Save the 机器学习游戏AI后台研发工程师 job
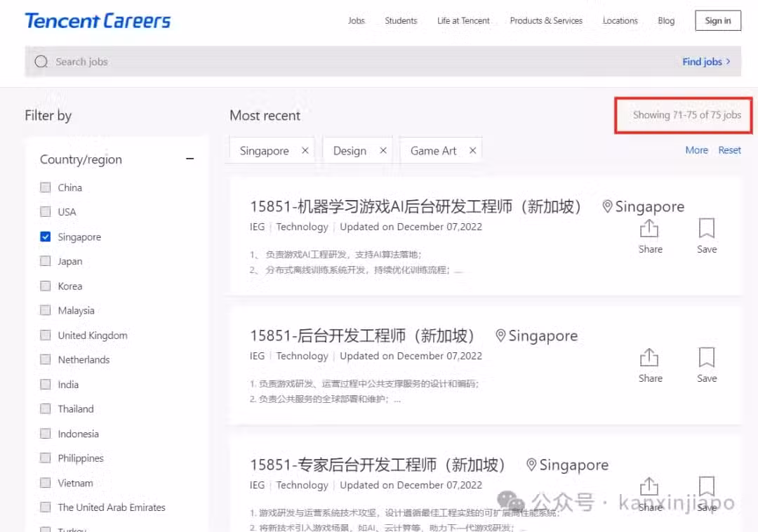Viewport: 758px width, 532px height. point(706,237)
